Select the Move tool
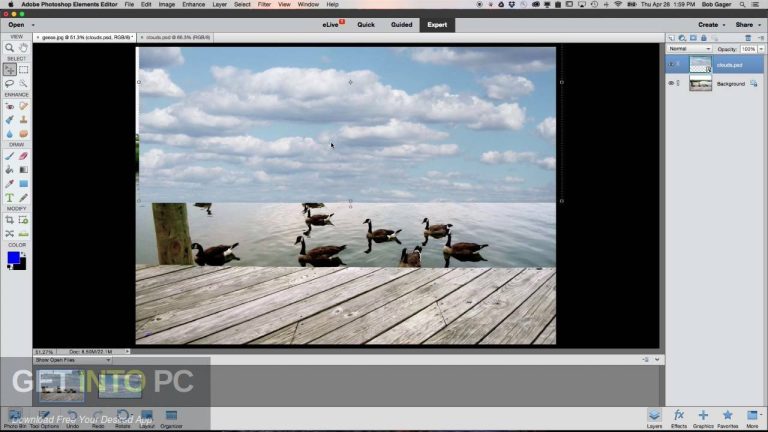768x432 pixels. 9,70
